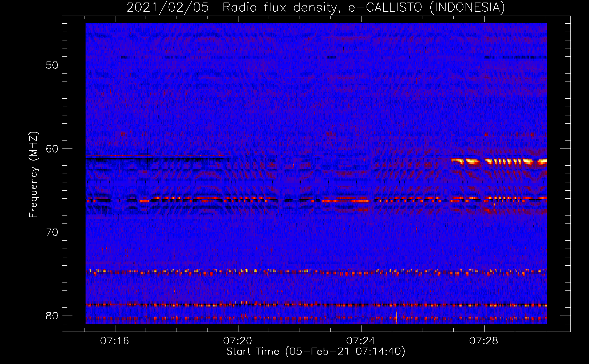Click the '50' frequency tick label
589x364 pixels.
[x=52, y=65]
